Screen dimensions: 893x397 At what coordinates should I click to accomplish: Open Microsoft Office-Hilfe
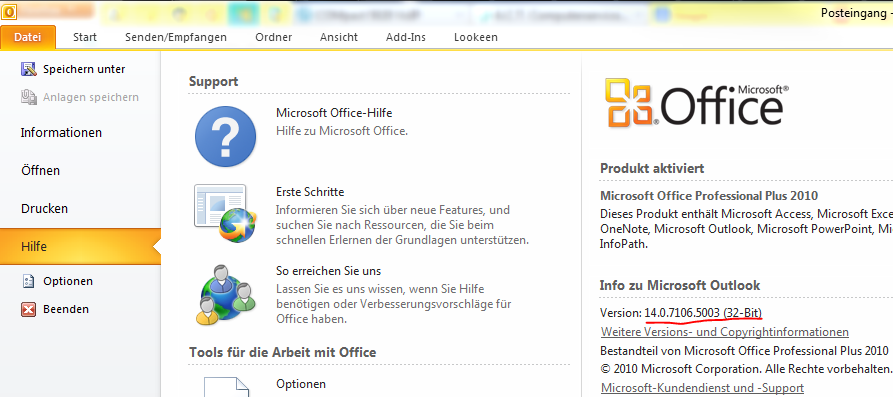coord(334,113)
